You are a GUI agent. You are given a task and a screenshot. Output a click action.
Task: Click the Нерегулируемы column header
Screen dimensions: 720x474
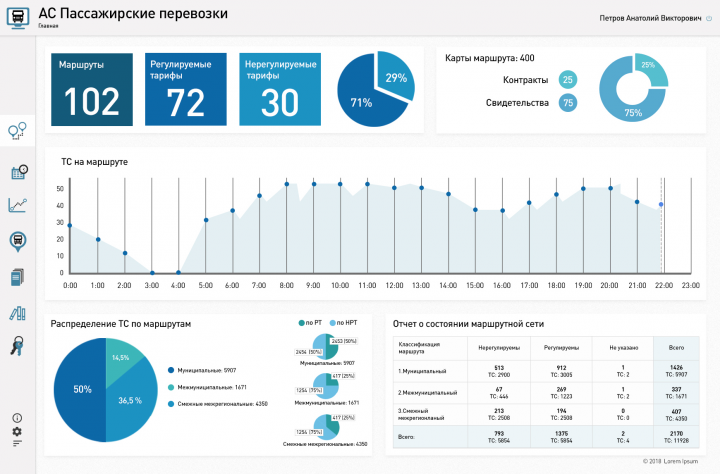click(x=499, y=348)
